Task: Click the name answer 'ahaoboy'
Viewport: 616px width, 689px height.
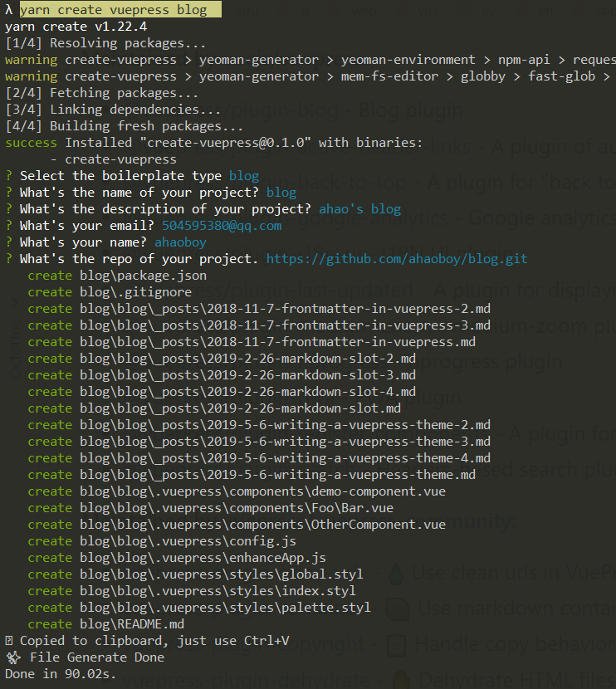Action: [x=180, y=242]
